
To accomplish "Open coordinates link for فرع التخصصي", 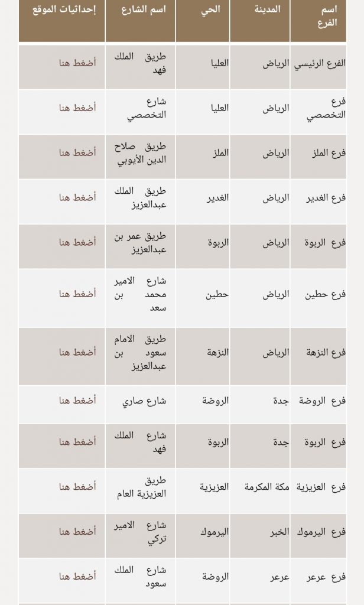I will (x=77, y=108).
